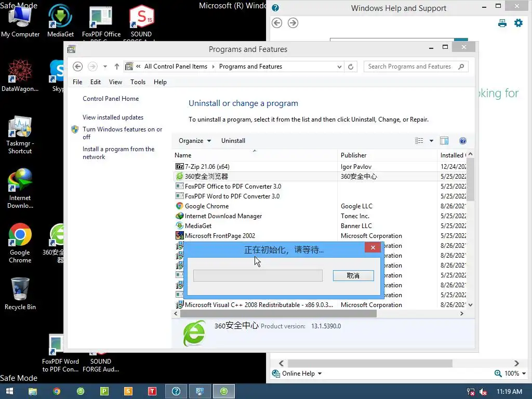The height and width of the screenshot is (399, 532).
Task: Open SOUND FORGE top desktop shortcut
Action: click(x=141, y=21)
